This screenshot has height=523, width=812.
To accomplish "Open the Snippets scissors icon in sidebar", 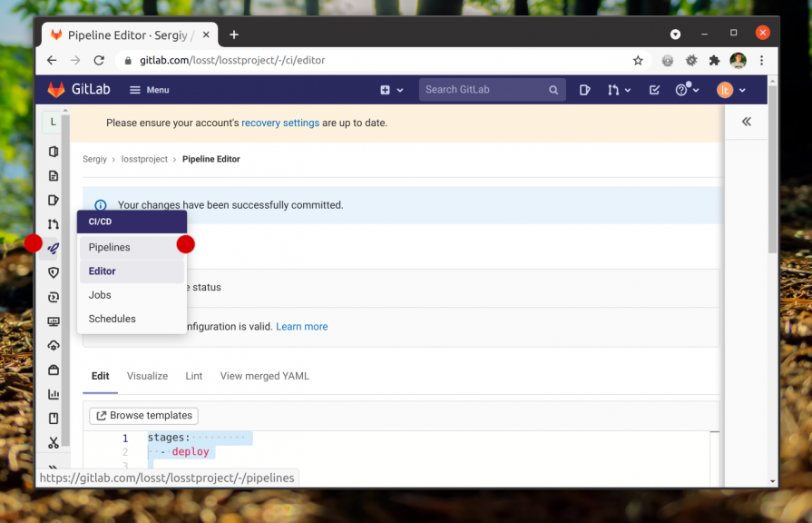I will tap(54, 443).
